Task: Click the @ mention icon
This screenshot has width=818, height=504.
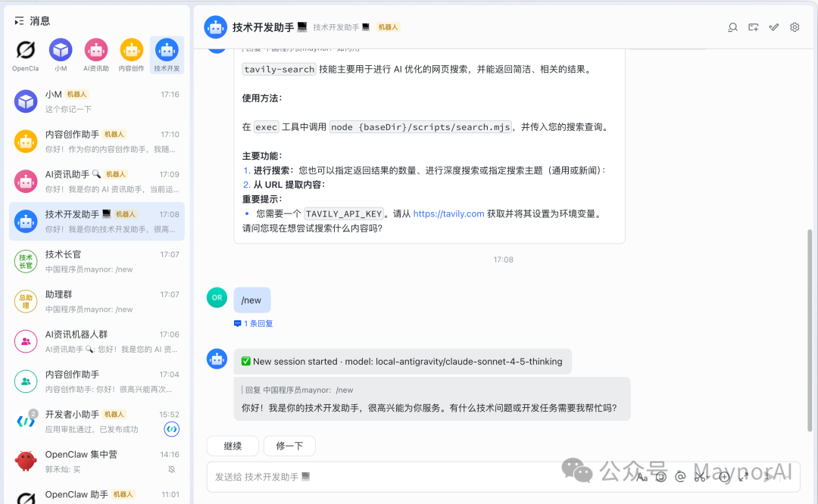Action: (x=680, y=477)
